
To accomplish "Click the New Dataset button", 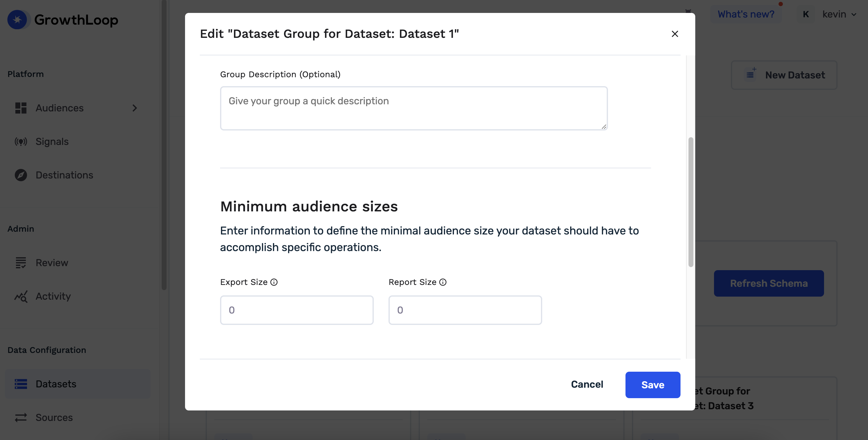I will click(784, 75).
